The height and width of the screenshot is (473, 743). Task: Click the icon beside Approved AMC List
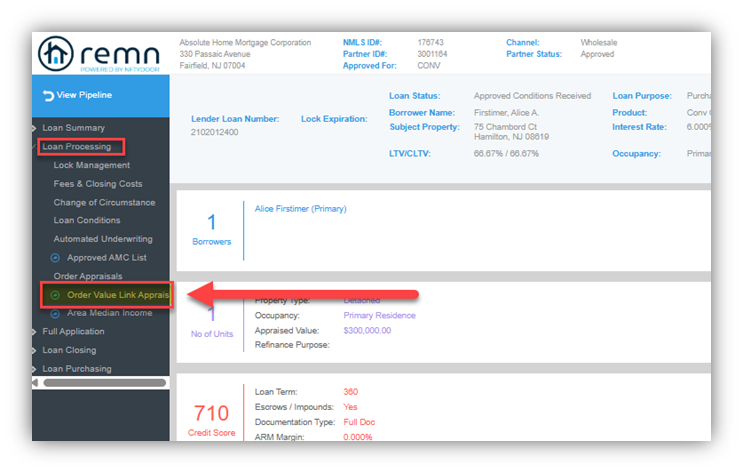[56, 258]
